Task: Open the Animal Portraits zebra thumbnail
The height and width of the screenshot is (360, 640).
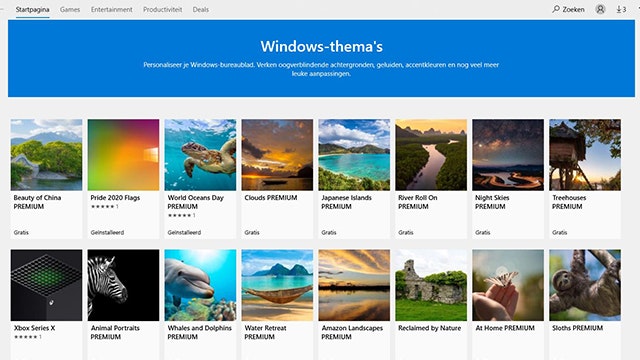Action: click(x=123, y=285)
